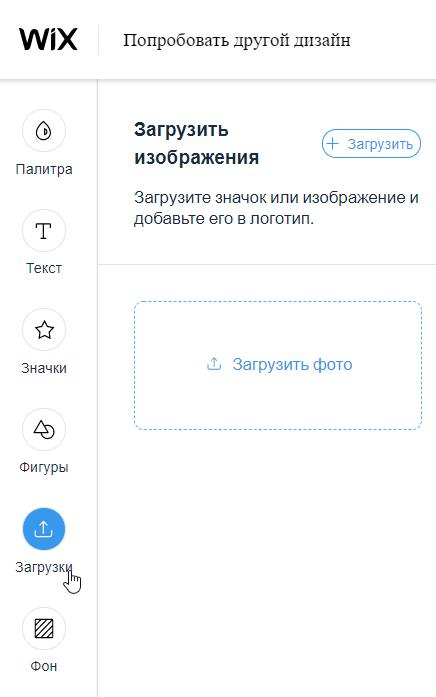This screenshot has width=436, height=697.
Task: Click the plus icon in Загрузить button
Action: 332,144
